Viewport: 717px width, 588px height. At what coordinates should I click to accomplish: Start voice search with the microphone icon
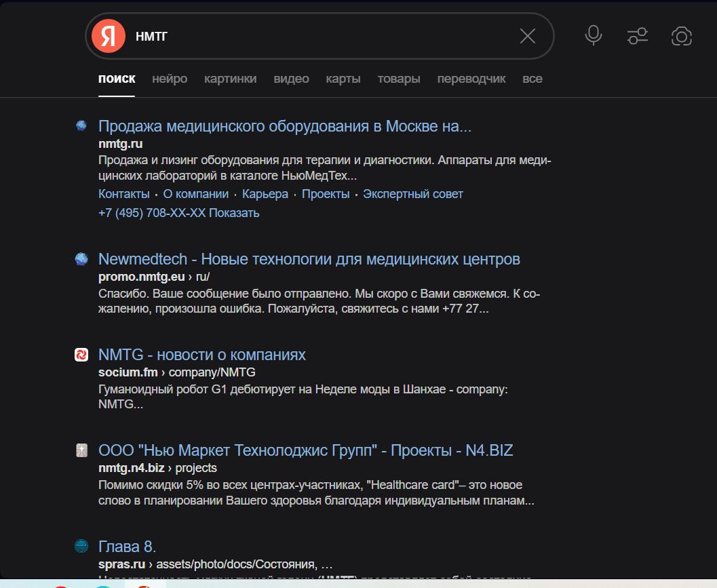(x=593, y=36)
